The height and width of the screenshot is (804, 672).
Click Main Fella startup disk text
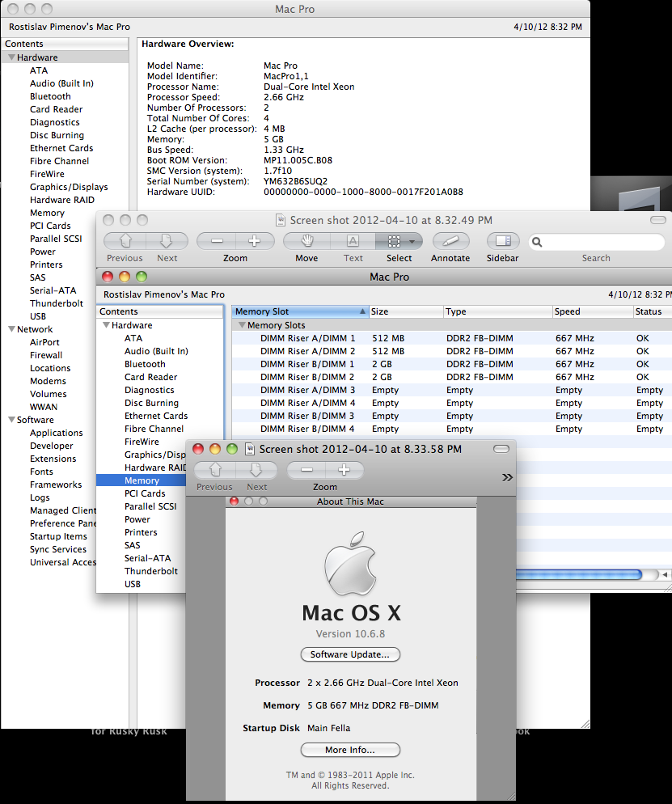click(328, 728)
